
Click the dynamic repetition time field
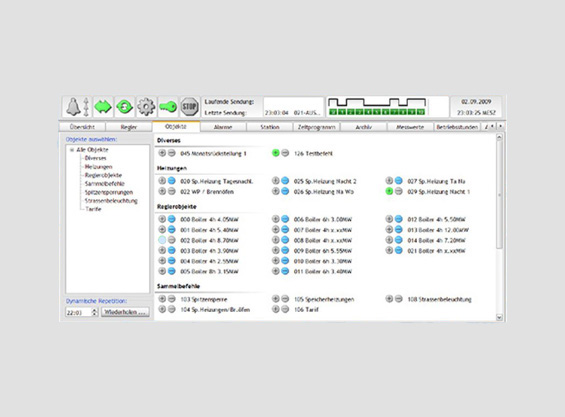tap(79, 312)
